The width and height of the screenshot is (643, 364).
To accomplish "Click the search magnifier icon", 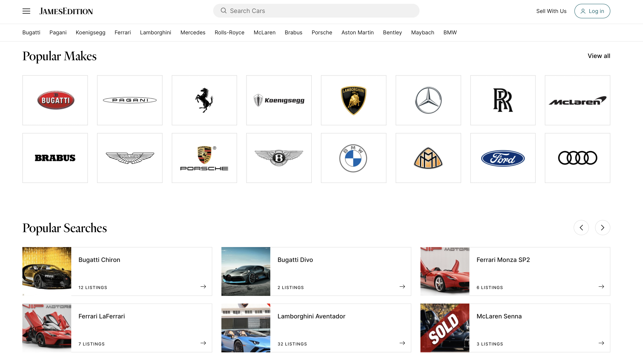I will pyautogui.click(x=224, y=10).
